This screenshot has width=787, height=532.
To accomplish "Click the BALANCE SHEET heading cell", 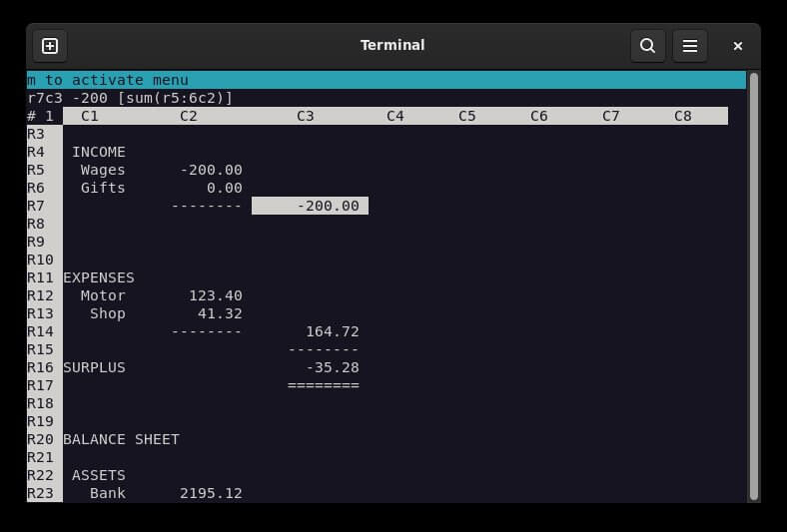I will [x=121, y=439].
